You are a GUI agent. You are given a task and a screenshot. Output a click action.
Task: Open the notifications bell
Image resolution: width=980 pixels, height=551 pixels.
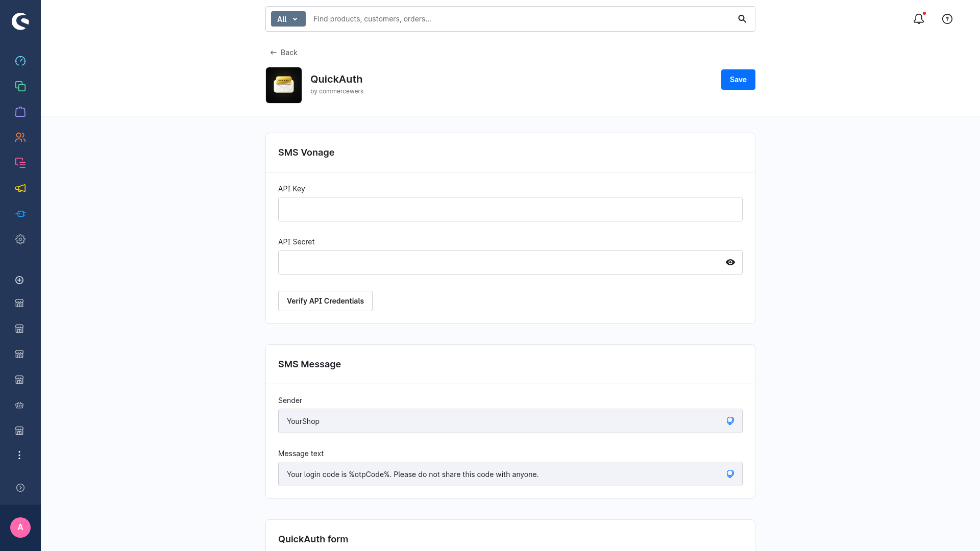[919, 19]
